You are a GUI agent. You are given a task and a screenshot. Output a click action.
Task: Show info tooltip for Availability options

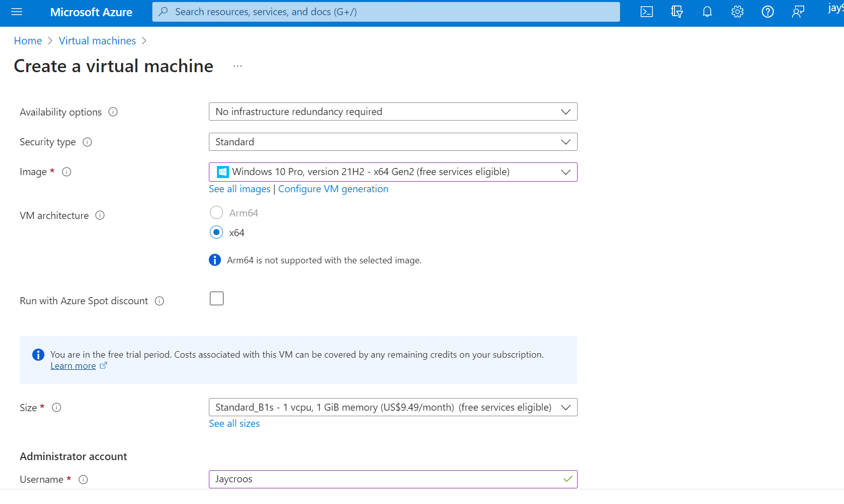click(113, 112)
